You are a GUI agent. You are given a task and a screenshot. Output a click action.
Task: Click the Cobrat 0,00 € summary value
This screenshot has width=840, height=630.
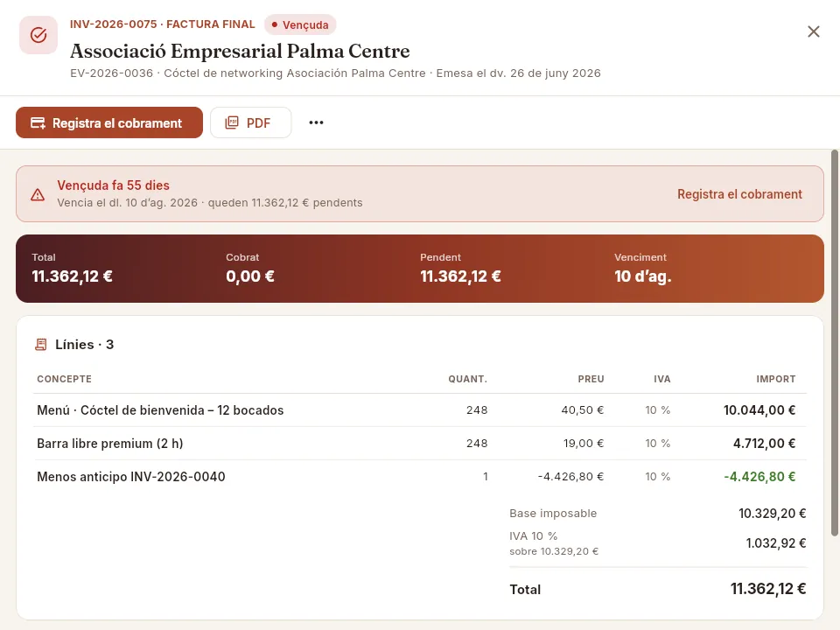coord(249,276)
